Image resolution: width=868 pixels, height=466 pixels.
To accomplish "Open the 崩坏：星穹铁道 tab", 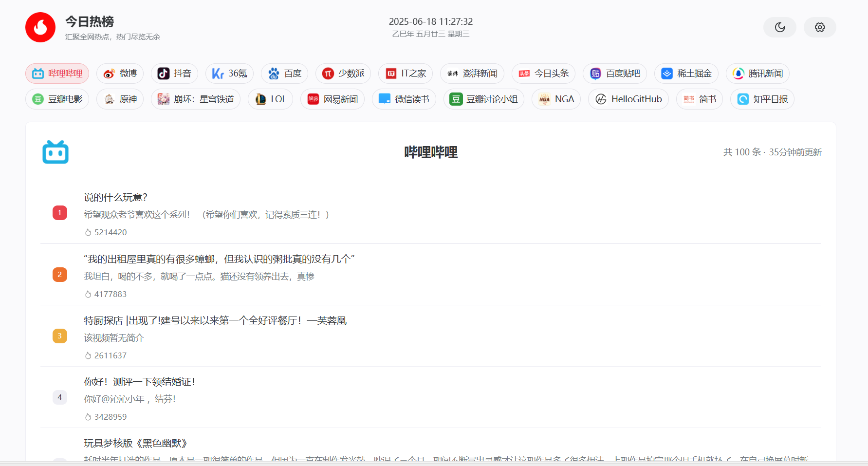I will tap(196, 99).
